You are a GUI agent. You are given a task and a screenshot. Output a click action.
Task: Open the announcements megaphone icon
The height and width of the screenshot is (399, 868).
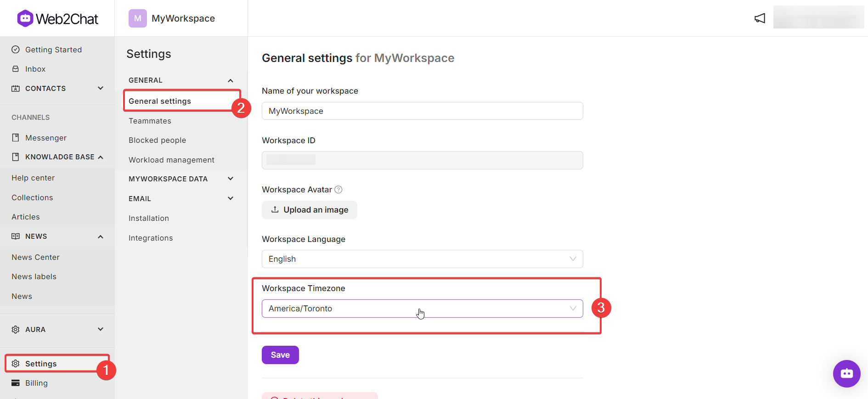pos(760,18)
